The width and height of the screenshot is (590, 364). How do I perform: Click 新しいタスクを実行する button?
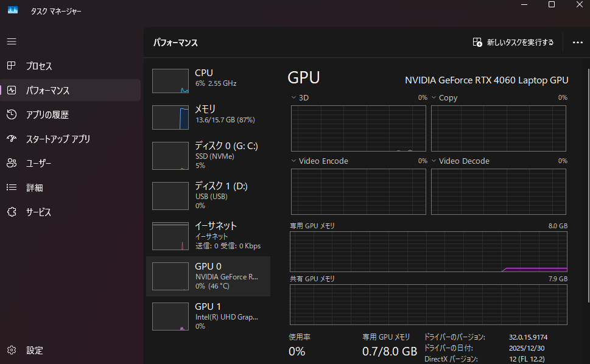click(x=513, y=42)
